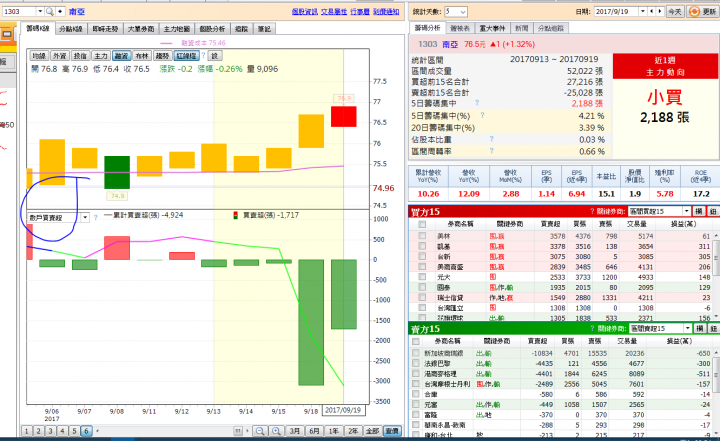Click the 賣方15 header question mark icon
Screen dimensions: 720x441
click(593, 328)
